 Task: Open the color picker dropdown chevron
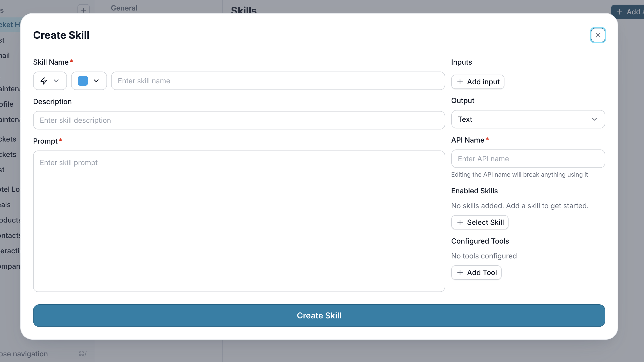(96, 81)
